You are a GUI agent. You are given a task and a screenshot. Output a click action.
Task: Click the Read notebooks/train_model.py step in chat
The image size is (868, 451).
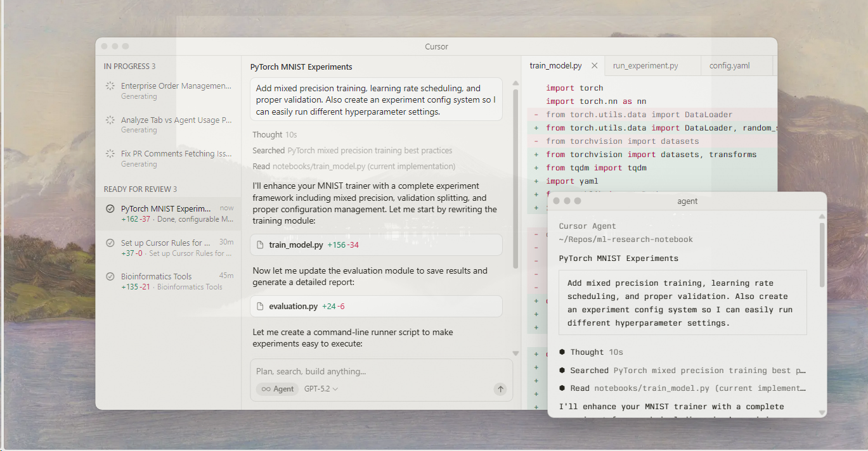(x=354, y=167)
